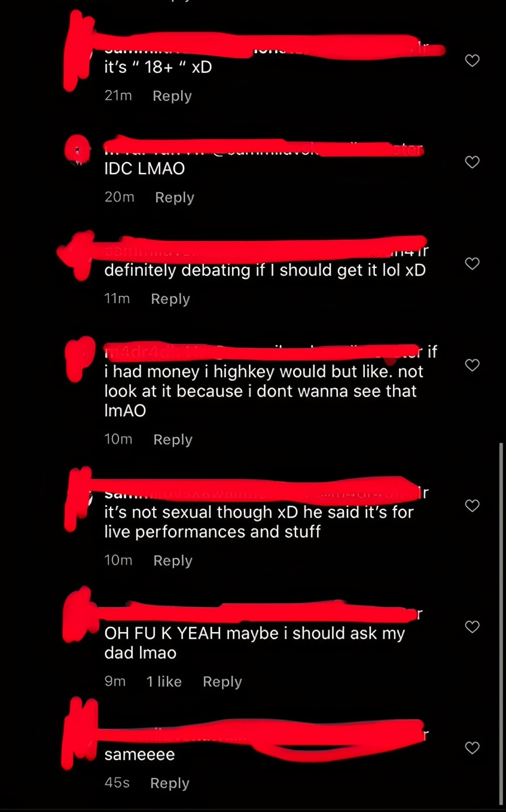Click the vertical scrollbar on the right
The width and height of the screenshot is (506, 812).
(x=501, y=623)
